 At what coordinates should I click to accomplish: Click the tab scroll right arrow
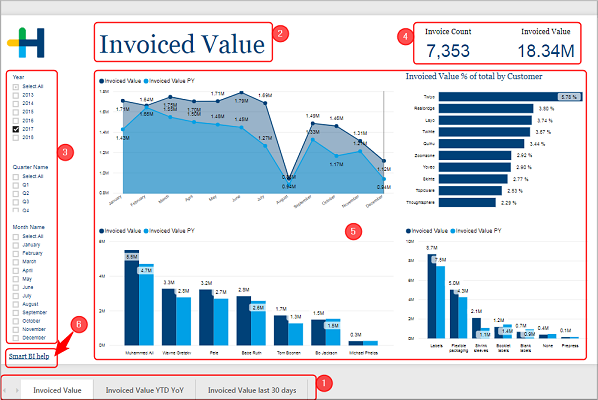click(17, 390)
